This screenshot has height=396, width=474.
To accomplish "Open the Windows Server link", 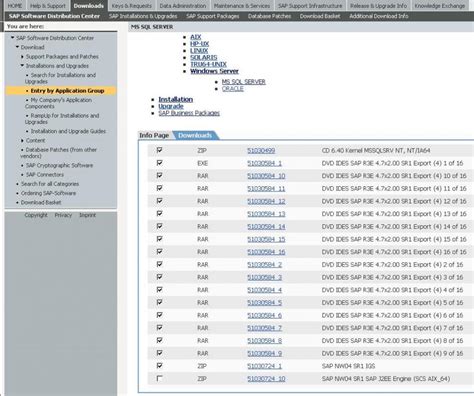I will [214, 71].
